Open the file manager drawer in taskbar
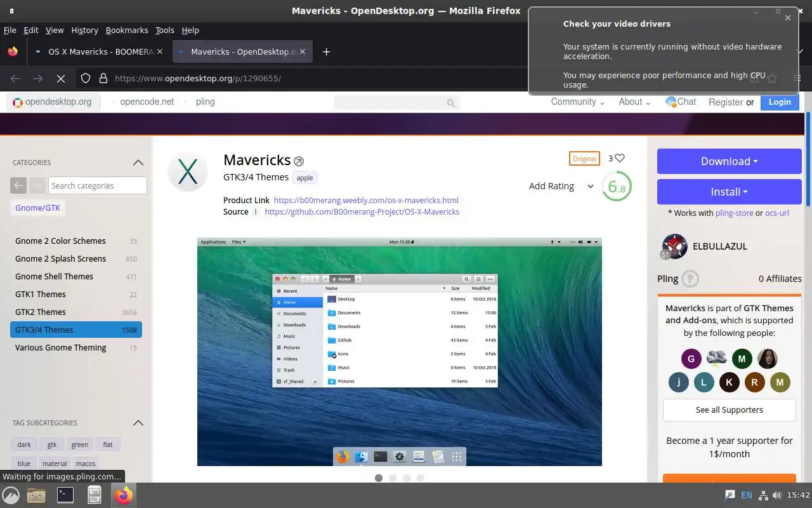Viewport: 812px width, 508px height. point(95,495)
